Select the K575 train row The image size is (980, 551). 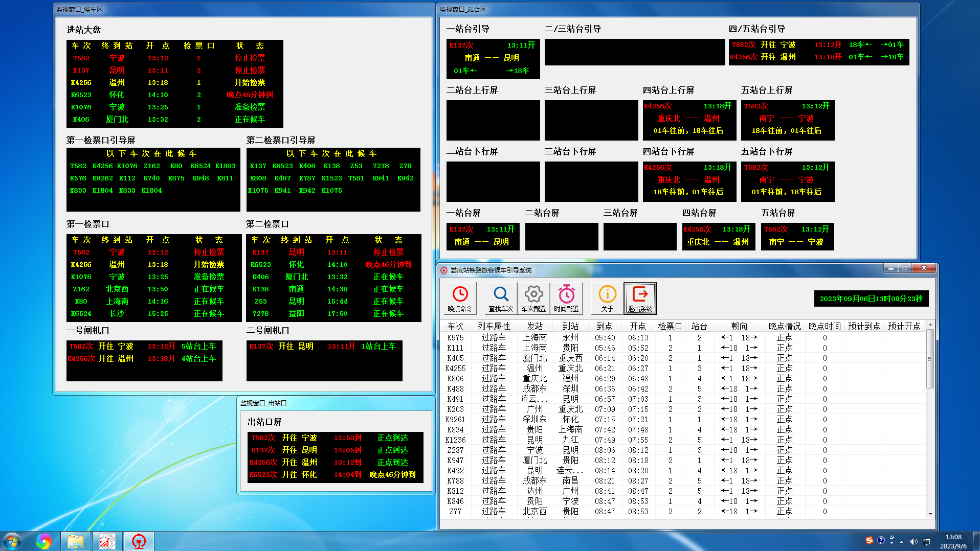click(x=455, y=338)
